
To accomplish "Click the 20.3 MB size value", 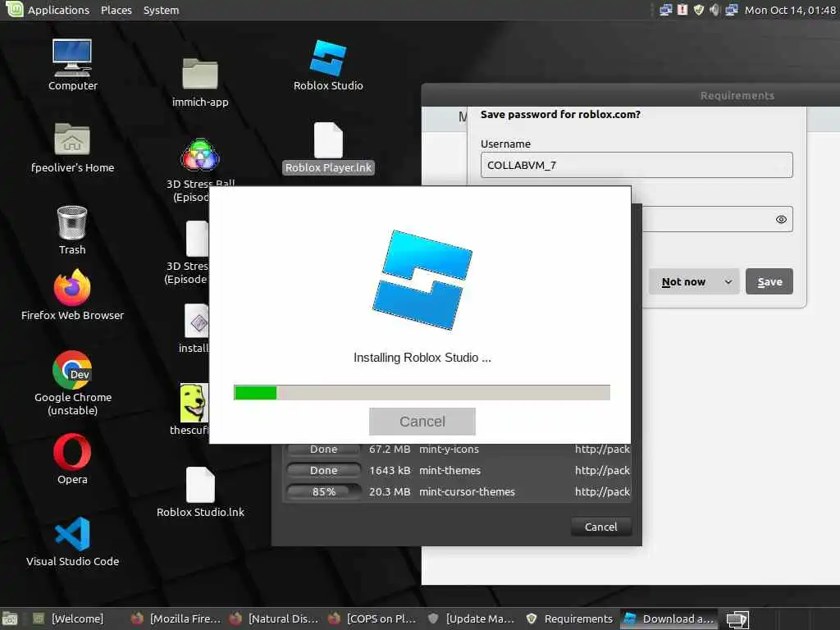I will pyautogui.click(x=390, y=492).
